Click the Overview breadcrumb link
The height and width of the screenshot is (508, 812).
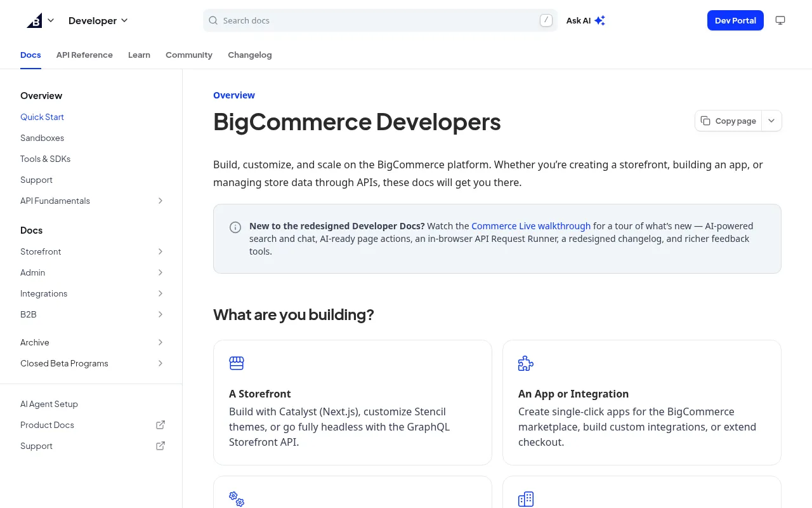pos(234,95)
